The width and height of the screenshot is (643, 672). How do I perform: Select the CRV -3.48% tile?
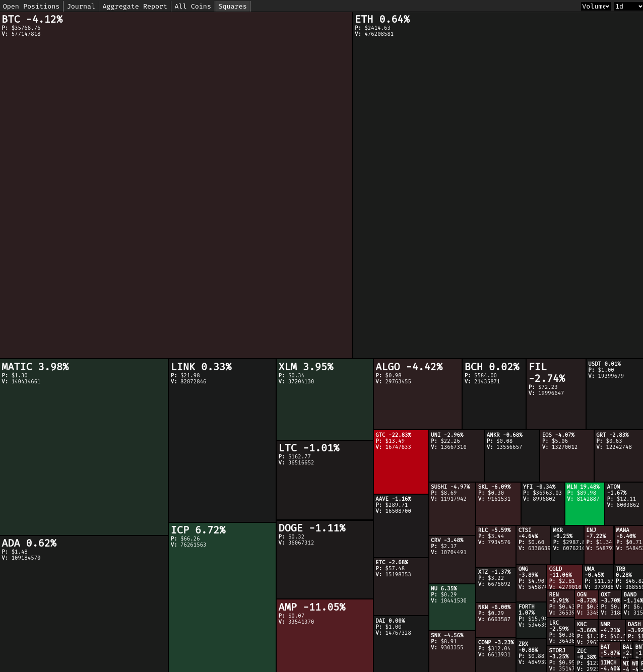tap(452, 560)
